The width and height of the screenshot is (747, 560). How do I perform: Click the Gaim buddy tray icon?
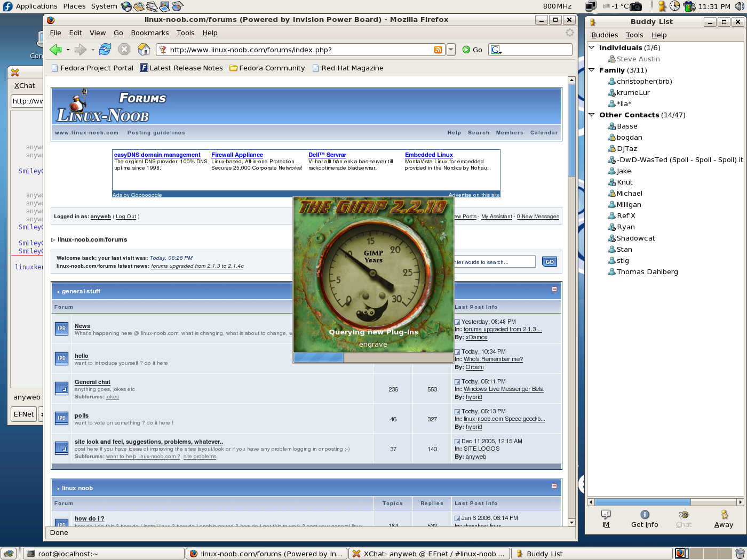[x=662, y=6]
